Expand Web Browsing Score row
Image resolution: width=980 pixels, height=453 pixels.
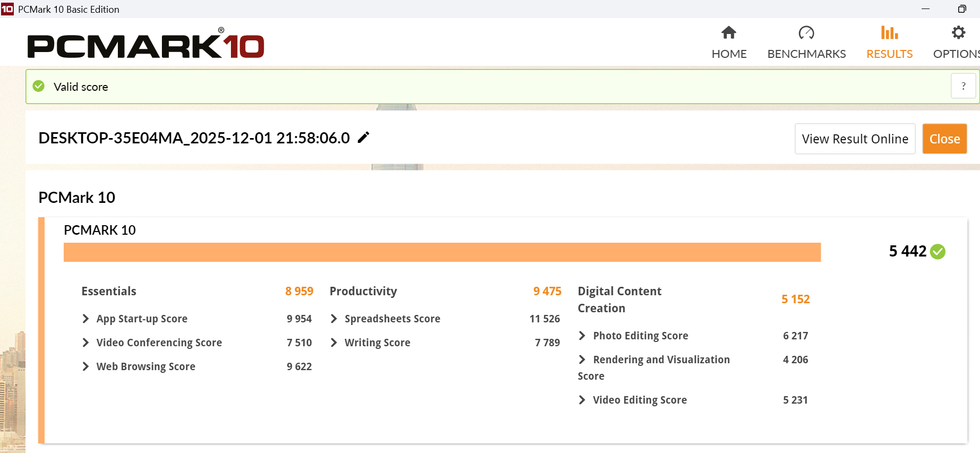click(x=86, y=366)
